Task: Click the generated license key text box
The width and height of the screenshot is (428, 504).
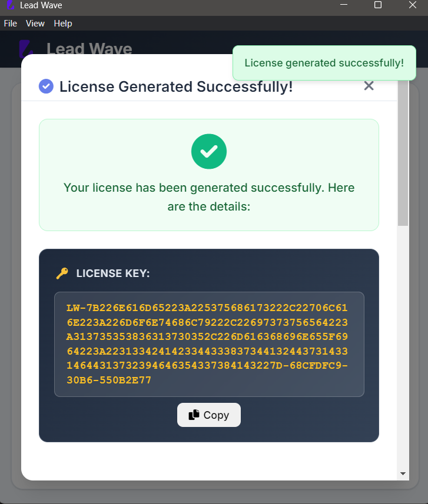Action: click(x=209, y=344)
